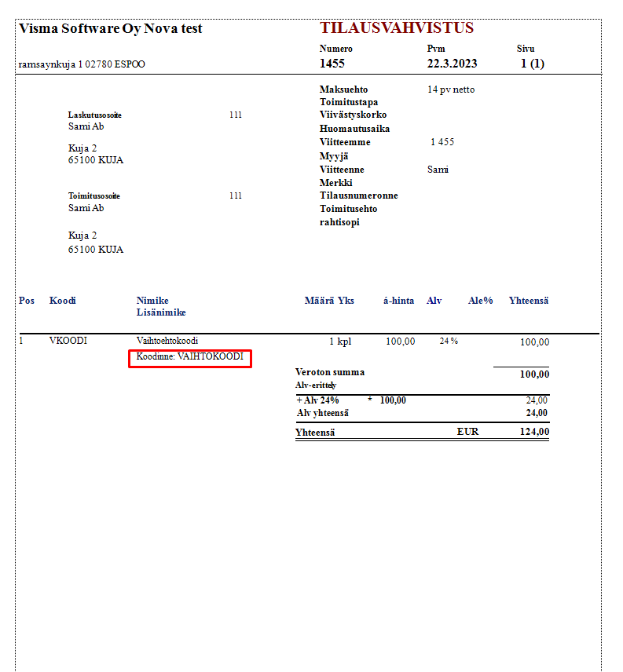Click the Viitteemme label

point(345,142)
